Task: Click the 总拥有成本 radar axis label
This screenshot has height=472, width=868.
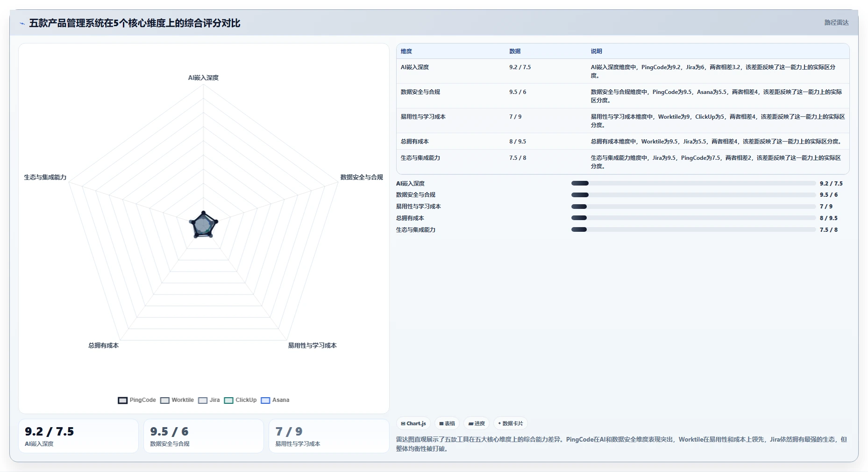Action: pyautogui.click(x=103, y=346)
